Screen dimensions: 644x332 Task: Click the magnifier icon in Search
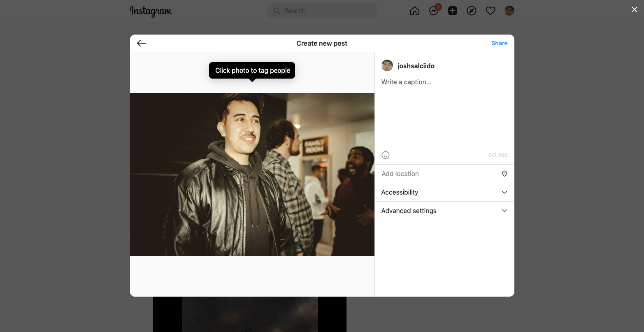(277, 11)
